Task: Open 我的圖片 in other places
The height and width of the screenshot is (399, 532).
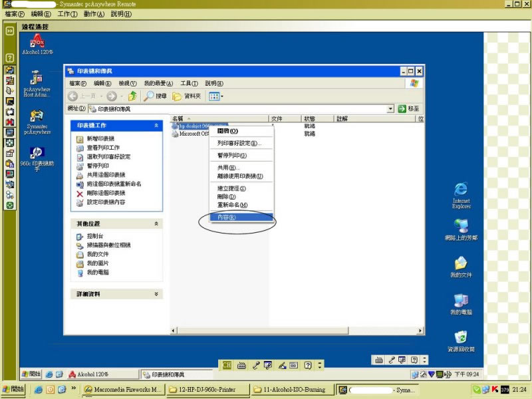Action: point(98,263)
